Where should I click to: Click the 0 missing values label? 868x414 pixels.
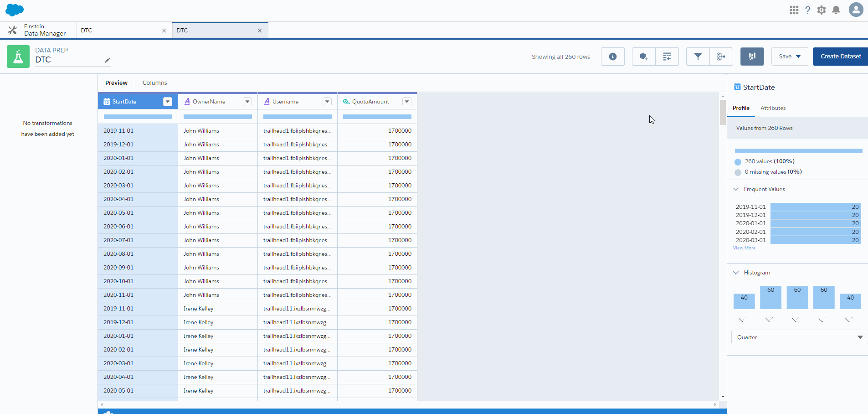[x=773, y=172]
